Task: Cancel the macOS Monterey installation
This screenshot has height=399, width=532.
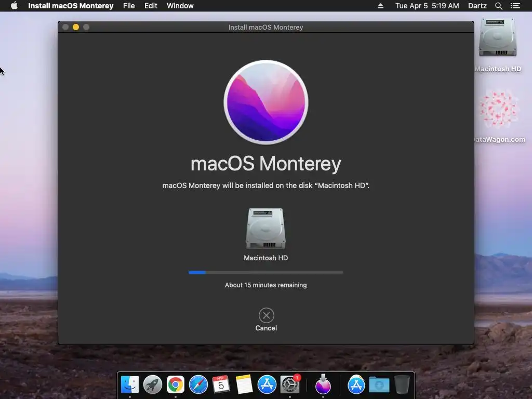Action: coord(266,320)
